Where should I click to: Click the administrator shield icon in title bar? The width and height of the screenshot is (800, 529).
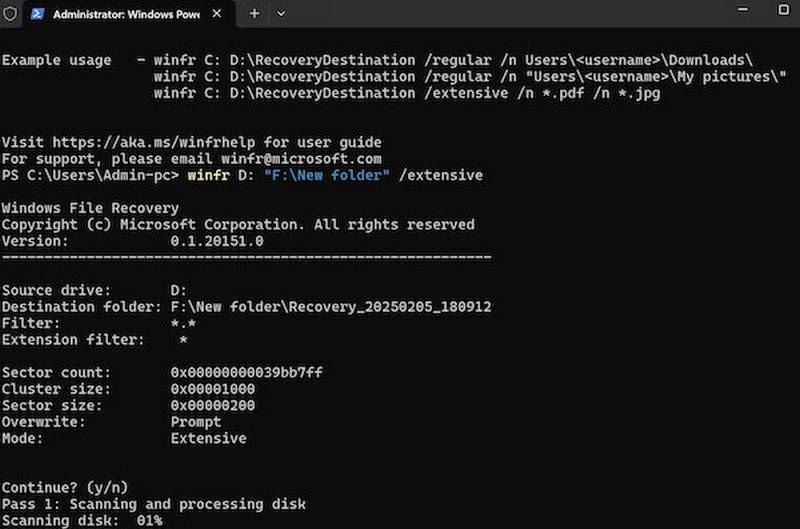[x=10, y=14]
